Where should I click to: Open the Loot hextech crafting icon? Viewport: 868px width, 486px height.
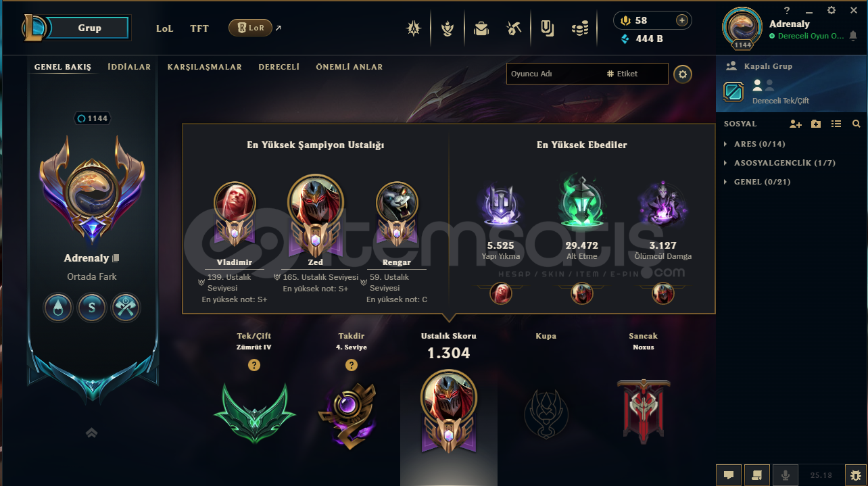point(514,28)
